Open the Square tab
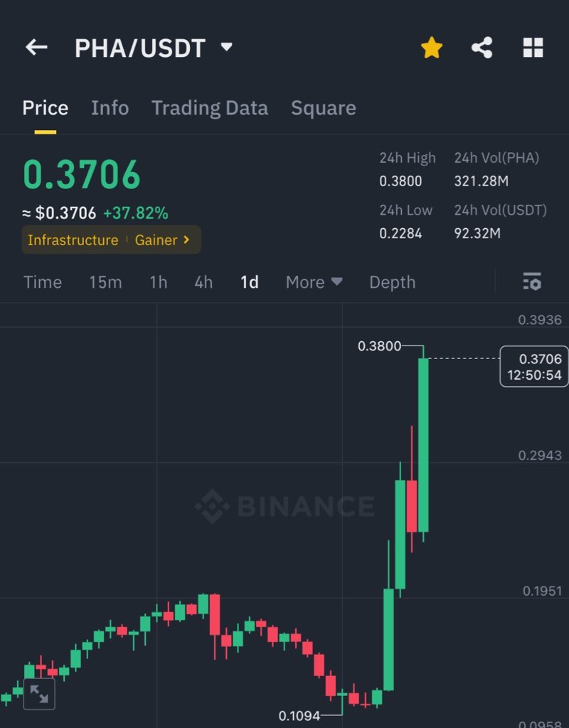Screen dimensions: 569x728 click(323, 108)
